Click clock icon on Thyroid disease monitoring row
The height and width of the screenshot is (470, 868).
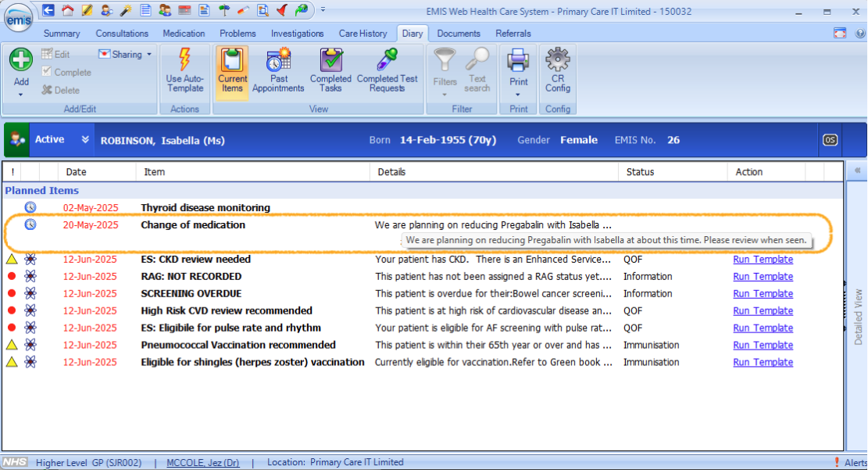(x=30, y=207)
